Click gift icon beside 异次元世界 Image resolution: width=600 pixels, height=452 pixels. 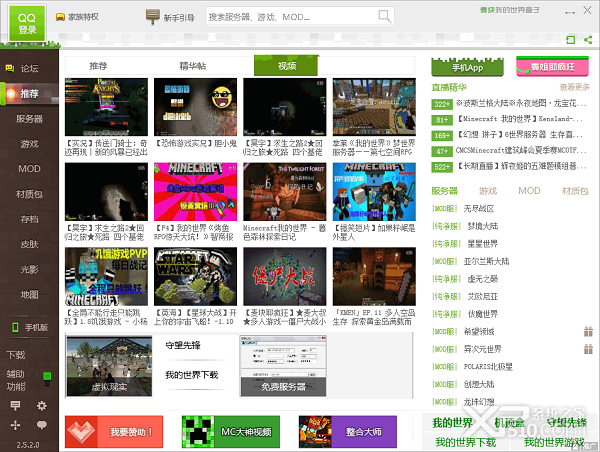[588, 349]
